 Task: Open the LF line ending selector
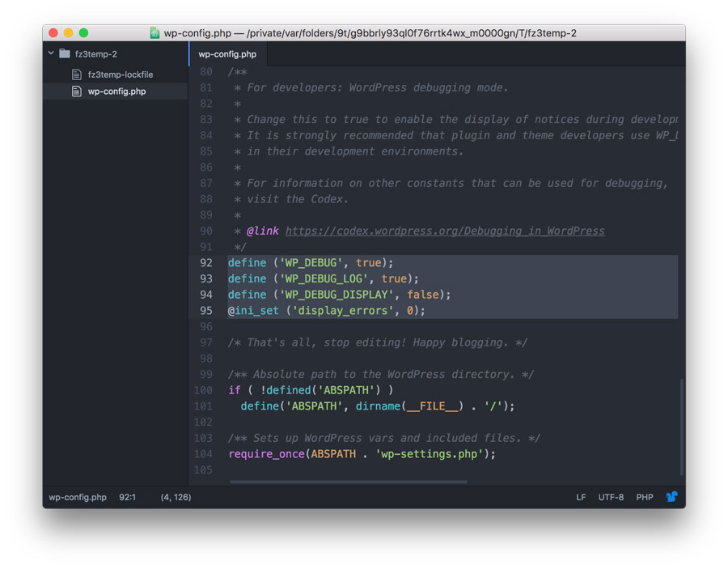point(581,497)
